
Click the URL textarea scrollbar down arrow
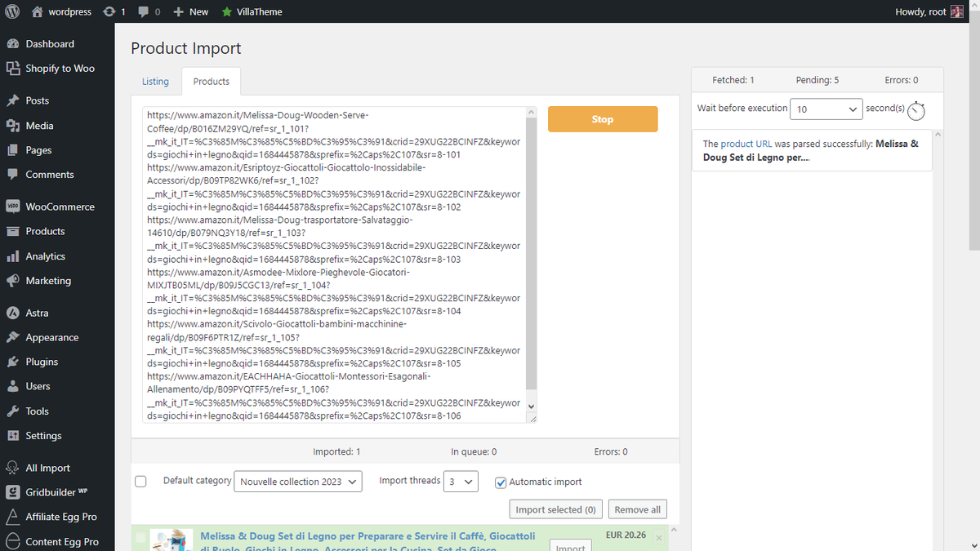tap(531, 406)
